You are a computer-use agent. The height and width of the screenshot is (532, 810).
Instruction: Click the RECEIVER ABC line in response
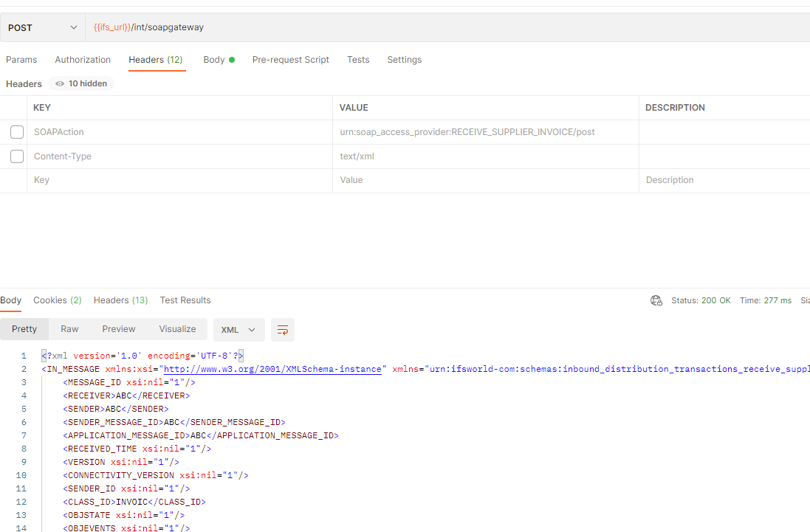coord(126,395)
